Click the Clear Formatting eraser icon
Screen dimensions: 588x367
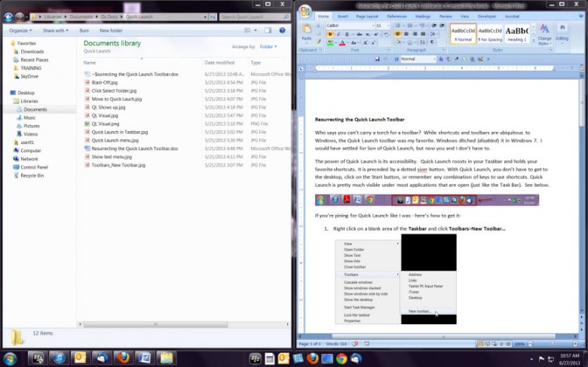(x=386, y=34)
